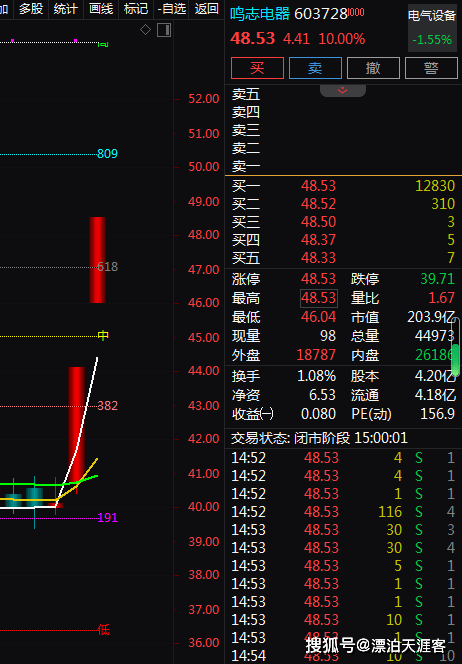Screen dimensions: 462x664
Task: Click the tall red limit-up candlestick
Action: [x=97, y=260]
